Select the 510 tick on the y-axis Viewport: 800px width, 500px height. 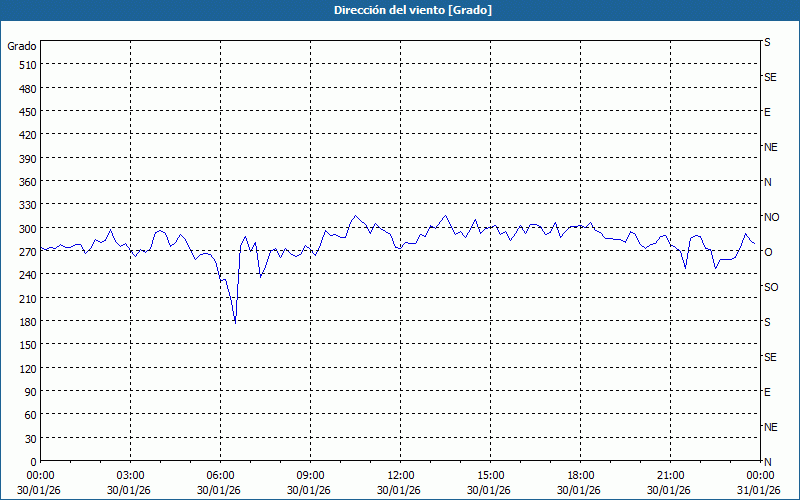(x=25, y=65)
